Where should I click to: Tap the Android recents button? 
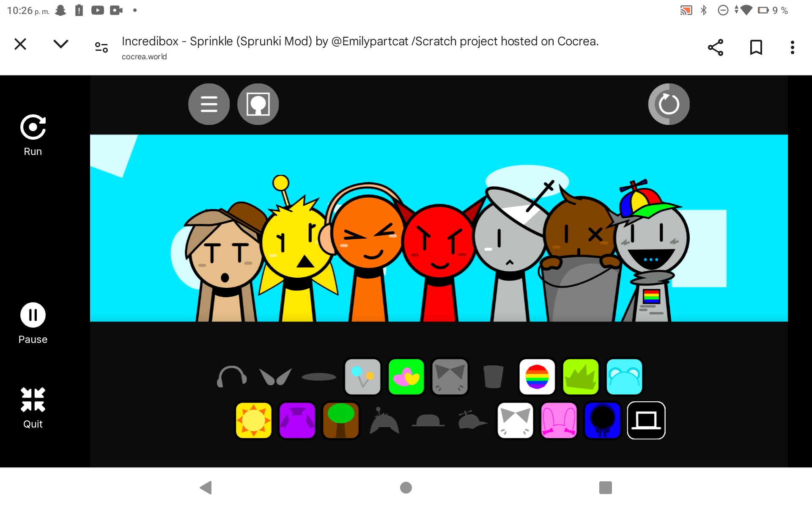tap(606, 488)
